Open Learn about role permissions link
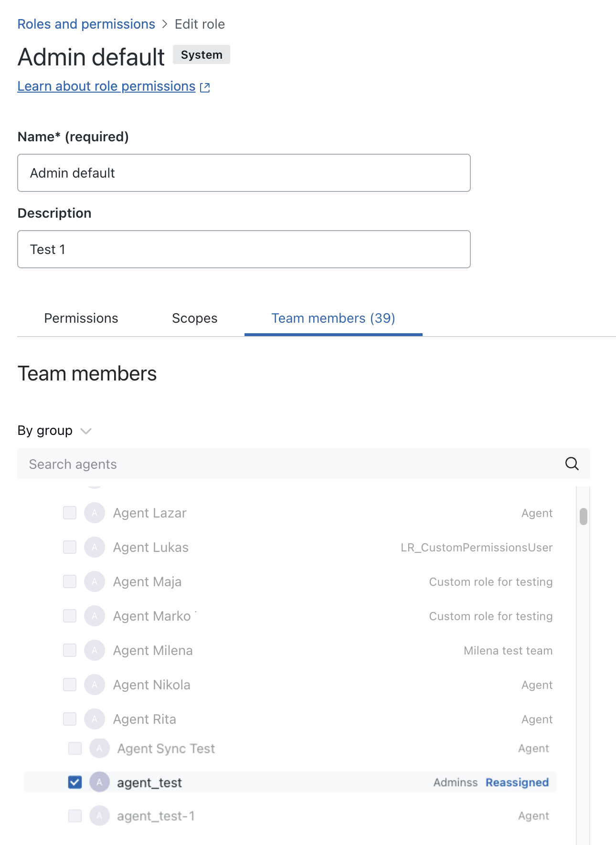 (106, 86)
